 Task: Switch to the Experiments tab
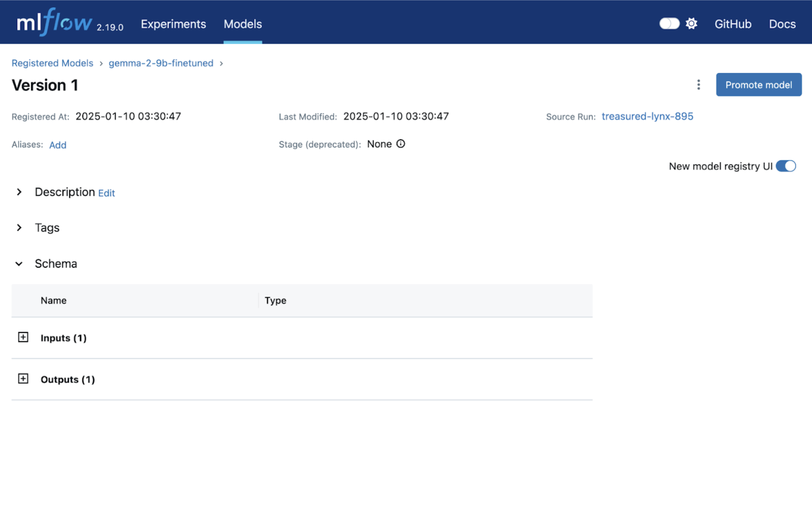point(173,24)
